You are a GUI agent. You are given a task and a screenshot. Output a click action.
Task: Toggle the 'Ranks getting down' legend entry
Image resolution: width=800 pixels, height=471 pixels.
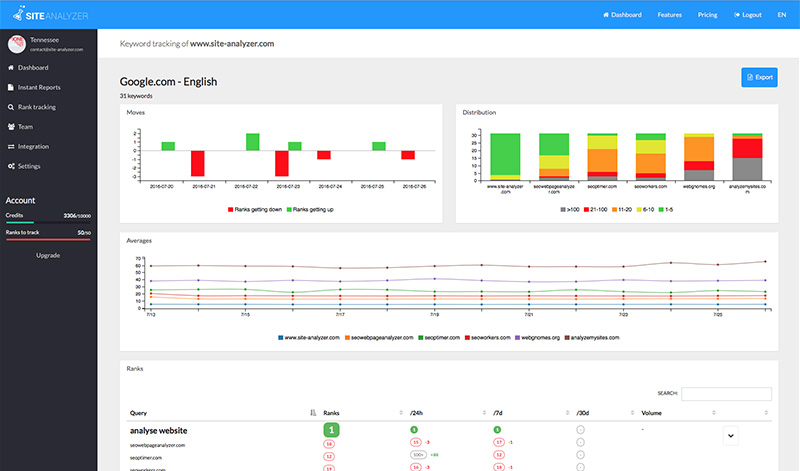tap(255, 209)
